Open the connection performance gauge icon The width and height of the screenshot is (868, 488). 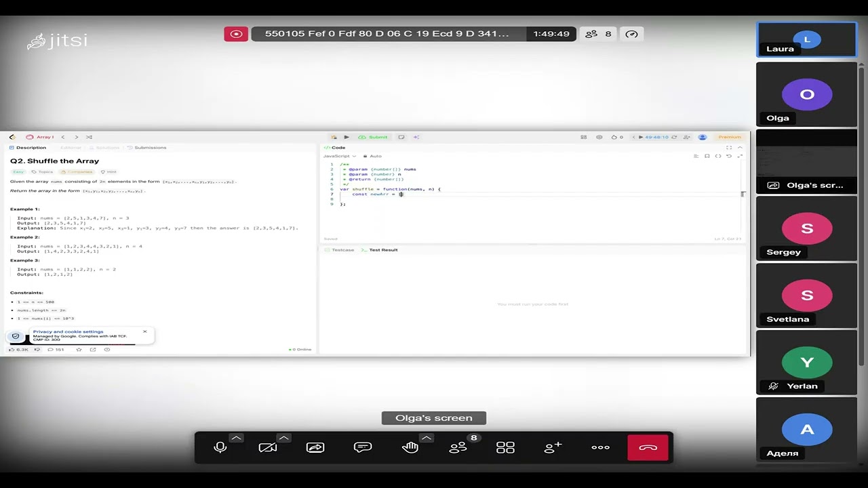[632, 34]
